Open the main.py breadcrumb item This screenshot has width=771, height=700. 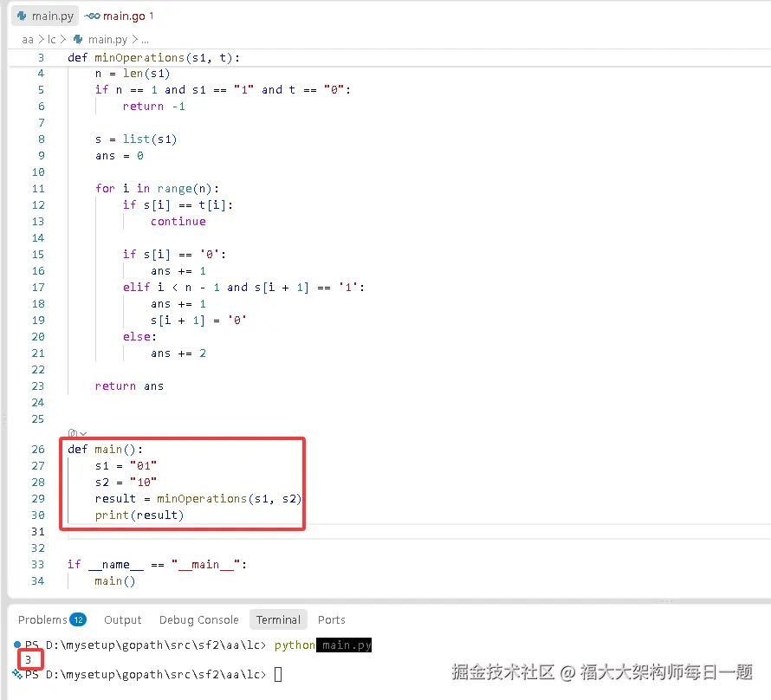point(107,39)
